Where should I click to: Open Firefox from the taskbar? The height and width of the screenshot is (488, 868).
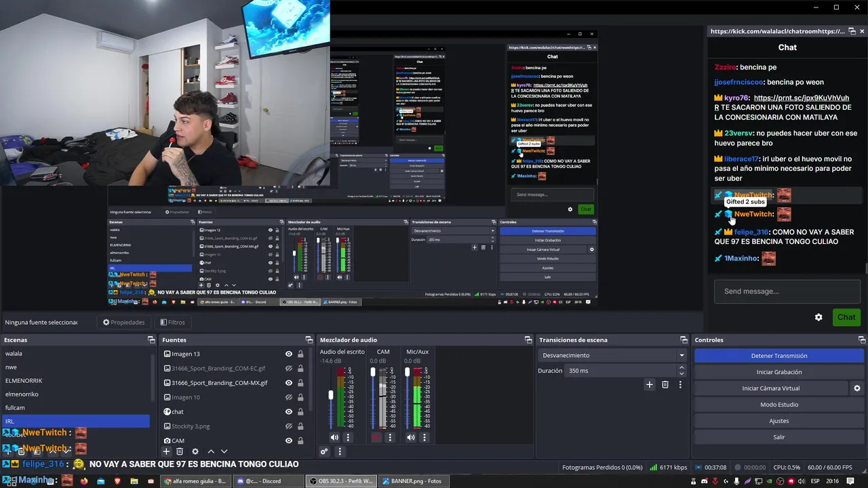pyautogui.click(x=84, y=481)
